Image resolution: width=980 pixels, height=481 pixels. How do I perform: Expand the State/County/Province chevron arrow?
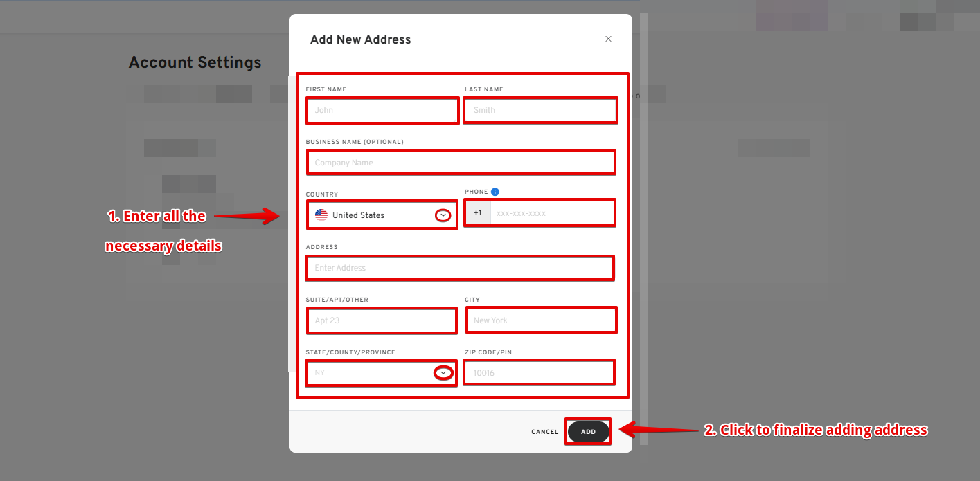pyautogui.click(x=443, y=373)
